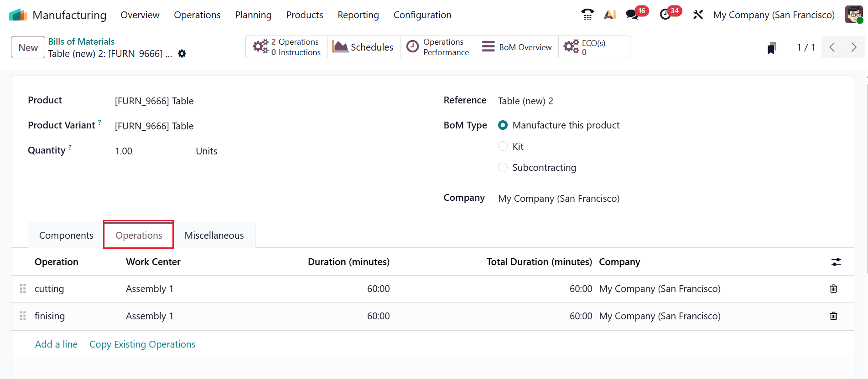Sort by Duration (minutes) column header
Image resolution: width=868 pixels, height=379 pixels.
coord(348,262)
